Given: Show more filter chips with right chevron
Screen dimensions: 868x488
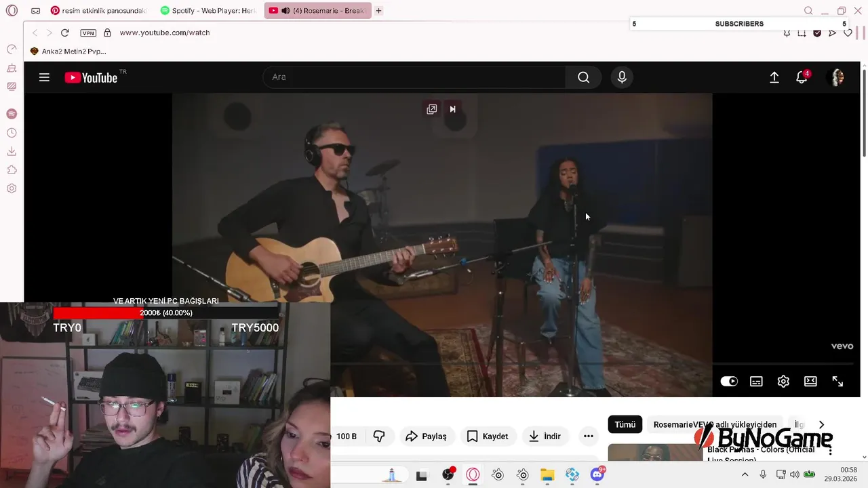Looking at the screenshot, I should coord(821,424).
